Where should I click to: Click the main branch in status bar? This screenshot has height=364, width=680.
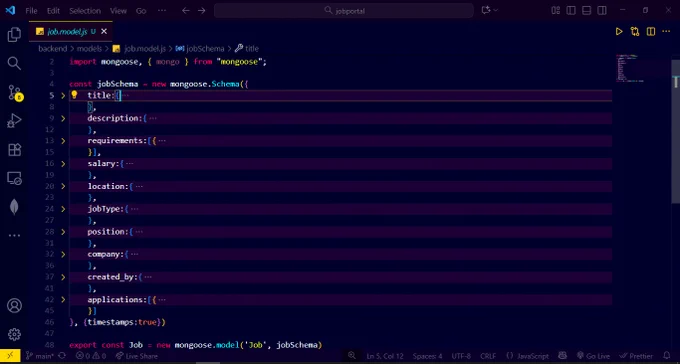coord(40,356)
